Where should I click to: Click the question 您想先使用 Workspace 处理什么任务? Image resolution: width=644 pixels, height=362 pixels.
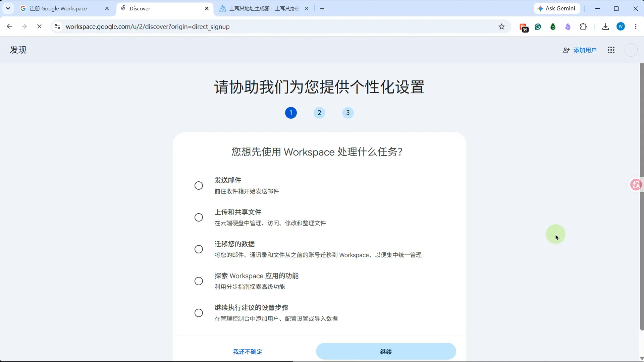(x=317, y=152)
